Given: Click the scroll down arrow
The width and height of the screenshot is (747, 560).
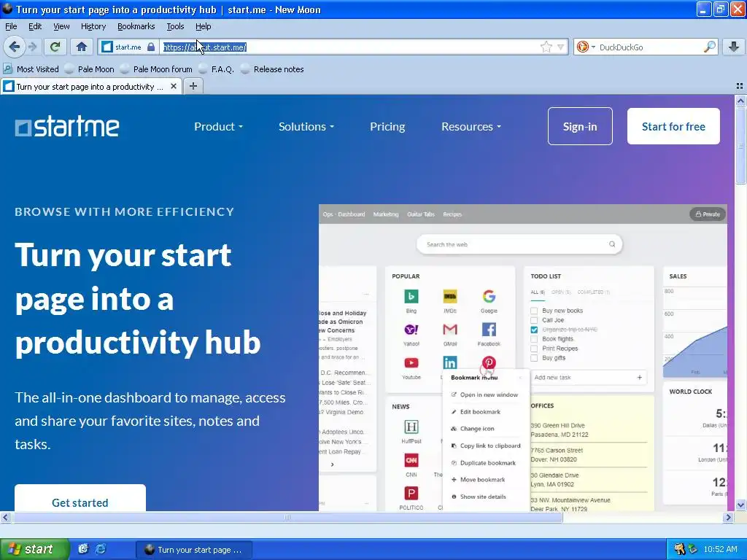Looking at the screenshot, I should (740, 505).
